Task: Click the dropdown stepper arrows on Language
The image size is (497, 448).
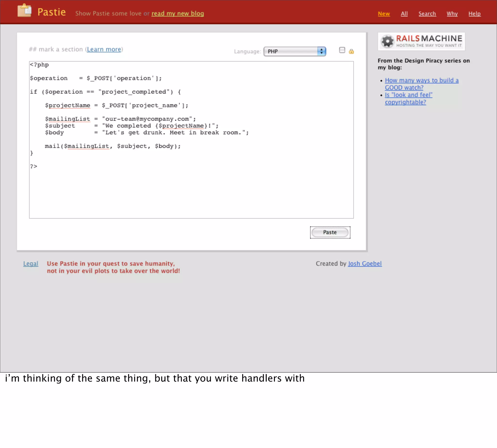Action: 321,51
